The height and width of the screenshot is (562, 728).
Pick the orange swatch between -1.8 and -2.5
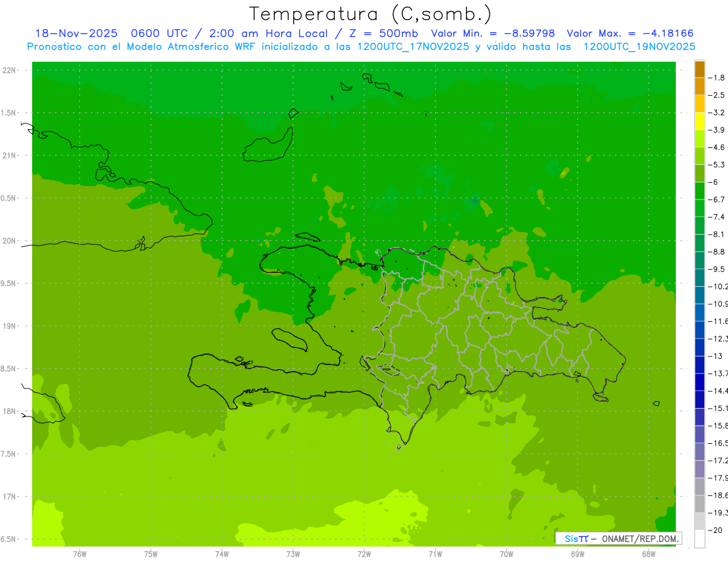click(x=699, y=87)
